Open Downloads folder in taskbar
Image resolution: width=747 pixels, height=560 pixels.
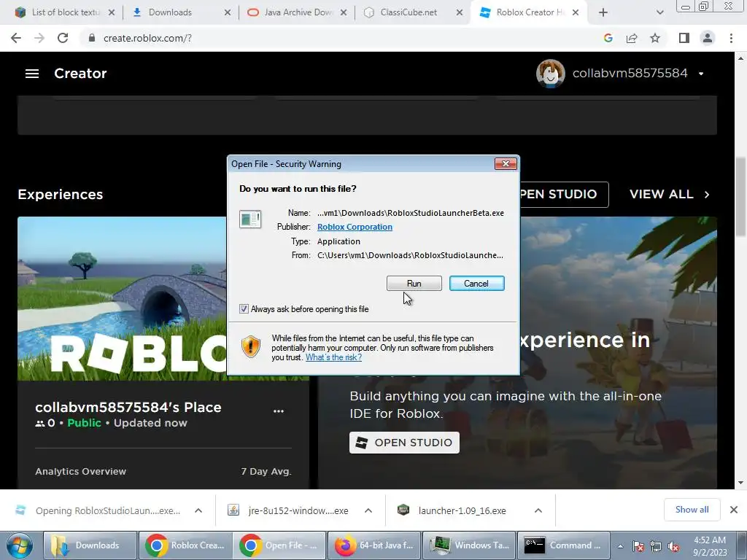[x=90, y=545]
